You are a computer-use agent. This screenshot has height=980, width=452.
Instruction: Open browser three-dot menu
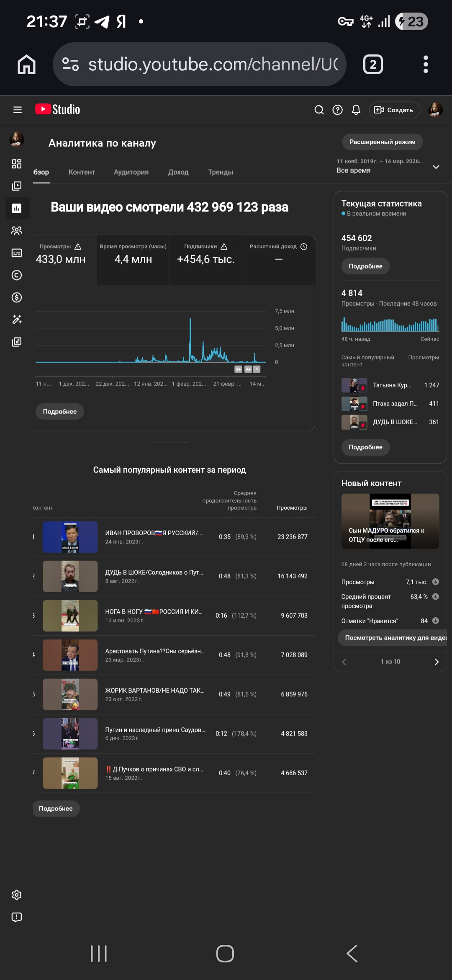426,64
